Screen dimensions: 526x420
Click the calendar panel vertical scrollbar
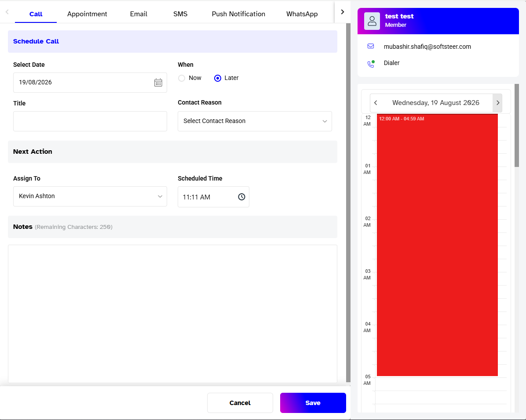pos(517,125)
